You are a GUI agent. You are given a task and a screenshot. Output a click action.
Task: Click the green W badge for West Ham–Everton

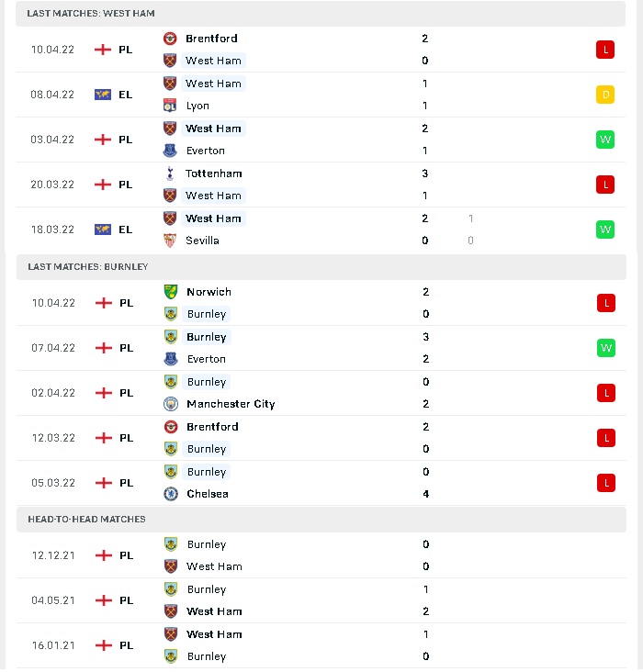pyautogui.click(x=604, y=140)
